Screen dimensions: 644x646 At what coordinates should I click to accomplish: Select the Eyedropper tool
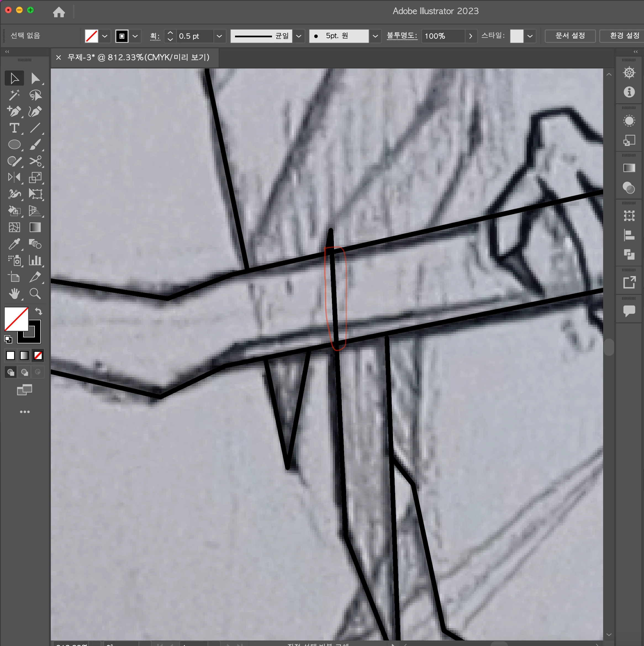[x=14, y=244]
